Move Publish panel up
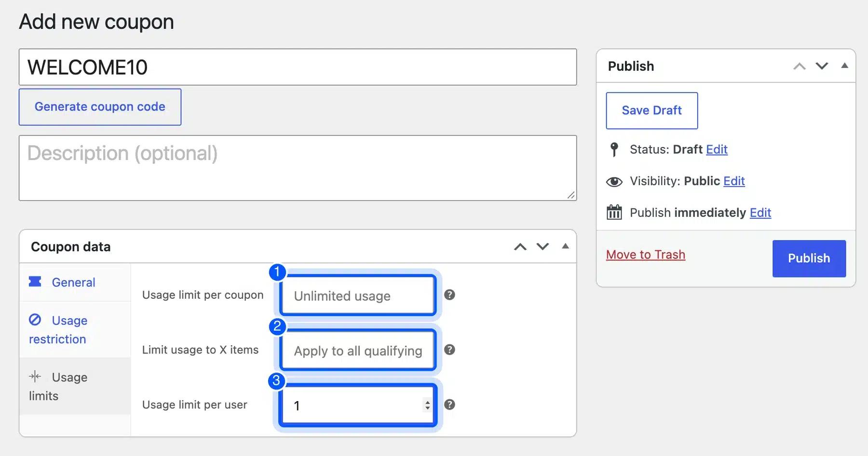The image size is (868, 456). click(x=800, y=66)
